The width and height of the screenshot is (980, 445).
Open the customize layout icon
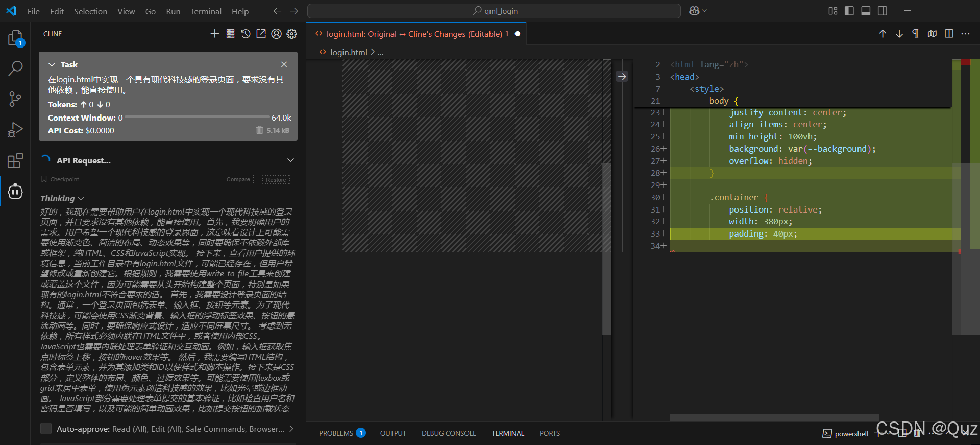click(833, 11)
